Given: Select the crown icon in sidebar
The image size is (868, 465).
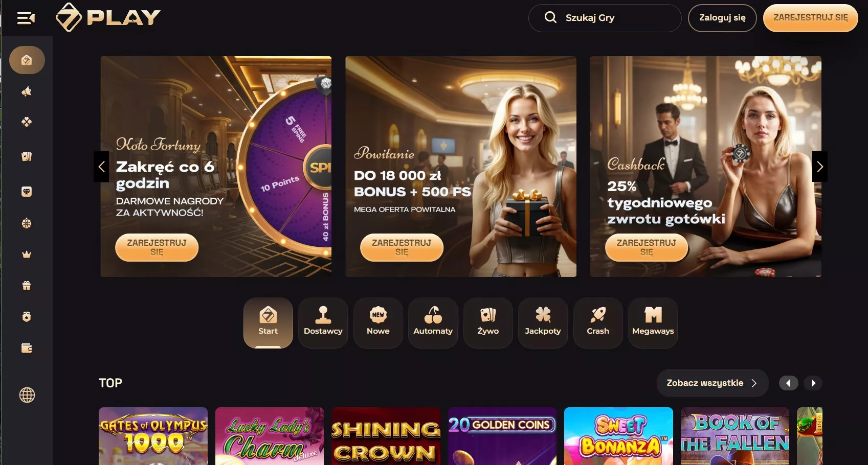Looking at the screenshot, I should (27, 254).
